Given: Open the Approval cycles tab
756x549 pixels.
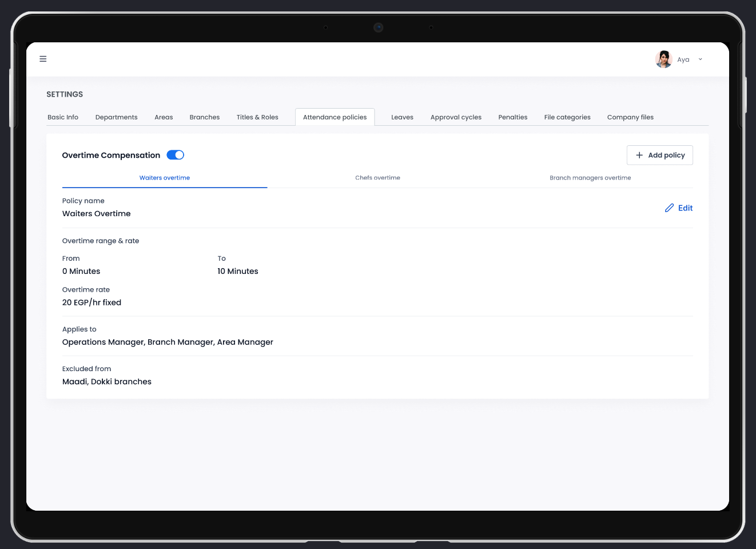Looking at the screenshot, I should click(456, 117).
